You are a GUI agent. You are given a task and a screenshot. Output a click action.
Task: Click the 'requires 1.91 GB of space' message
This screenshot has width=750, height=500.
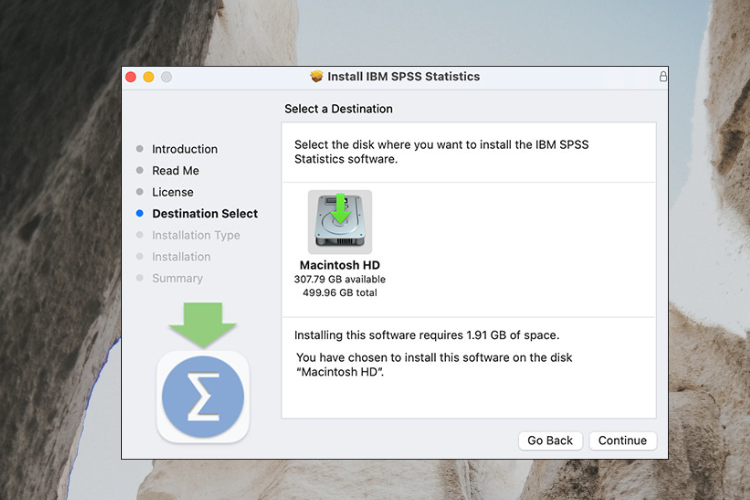[x=427, y=335]
